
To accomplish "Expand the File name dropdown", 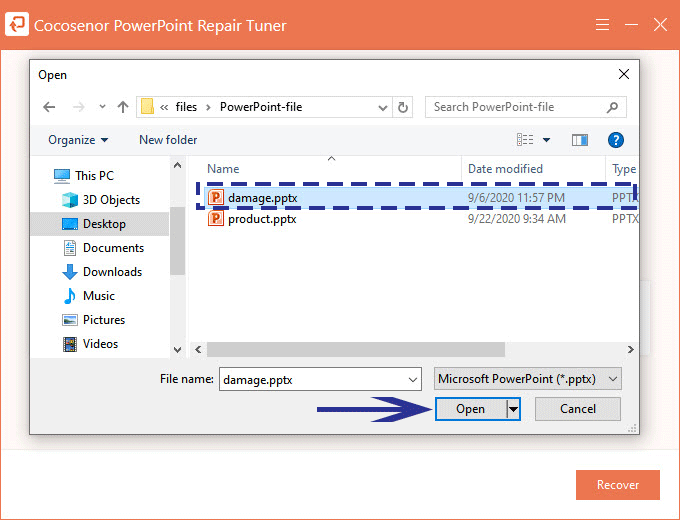I will pos(412,379).
